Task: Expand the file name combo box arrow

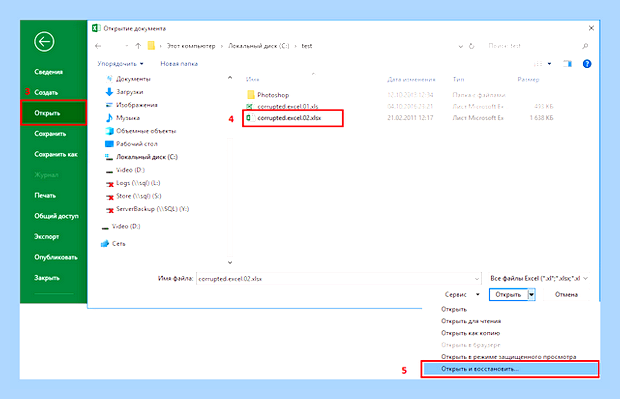Action: [x=476, y=279]
